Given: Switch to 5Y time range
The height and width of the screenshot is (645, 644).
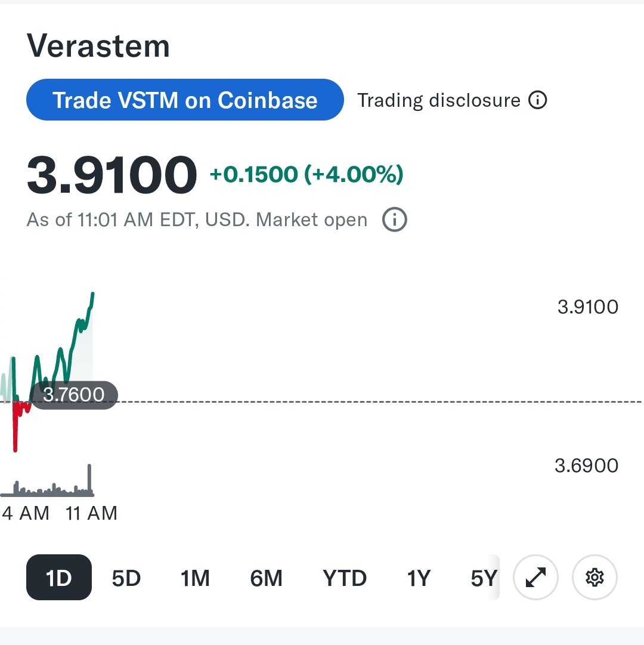Looking at the screenshot, I should (x=484, y=578).
